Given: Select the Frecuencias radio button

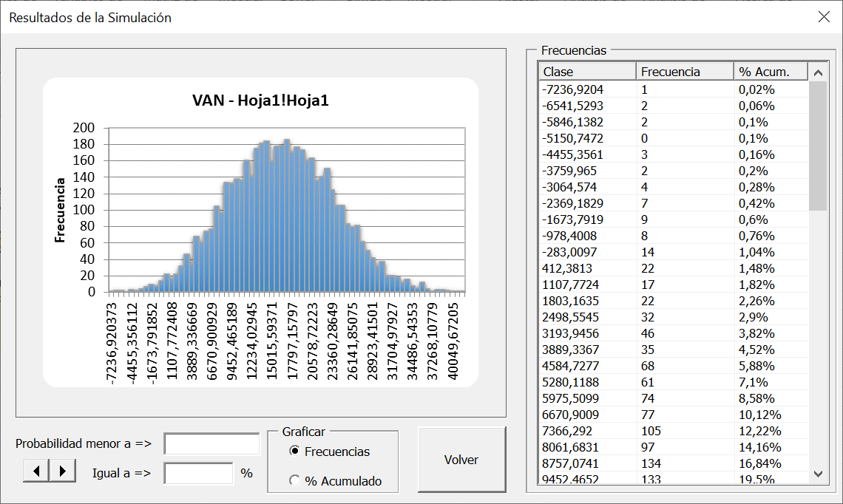Looking at the screenshot, I should (x=294, y=451).
